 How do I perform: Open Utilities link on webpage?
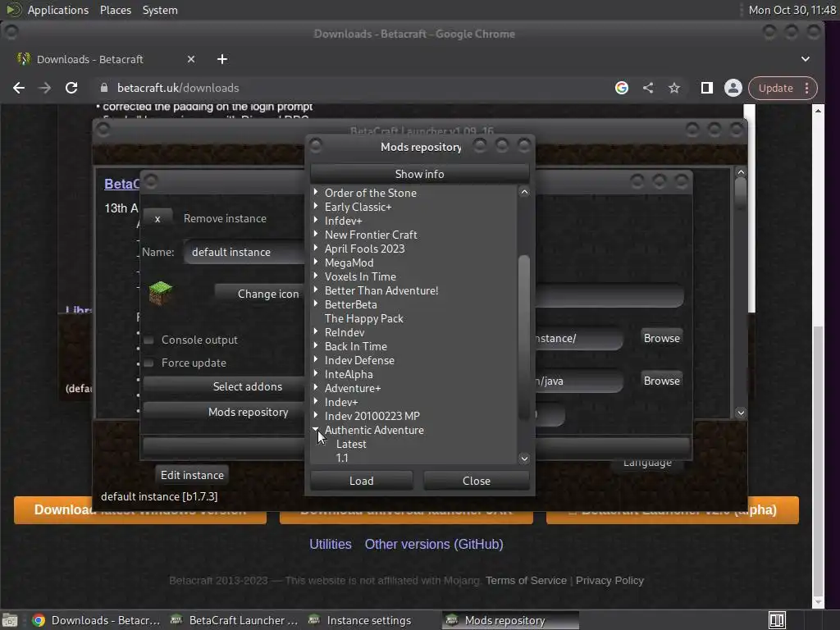click(331, 544)
